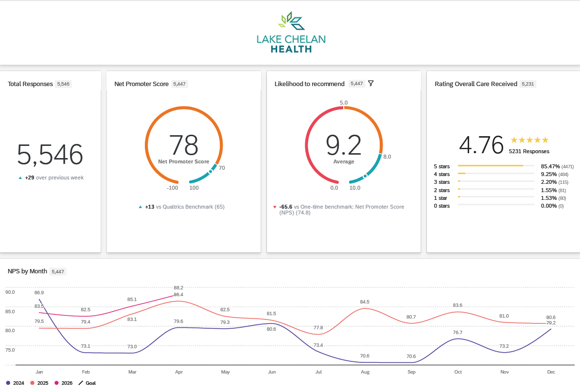
Task: Toggle the 2026 series in the chart legend
Action: [63, 383]
